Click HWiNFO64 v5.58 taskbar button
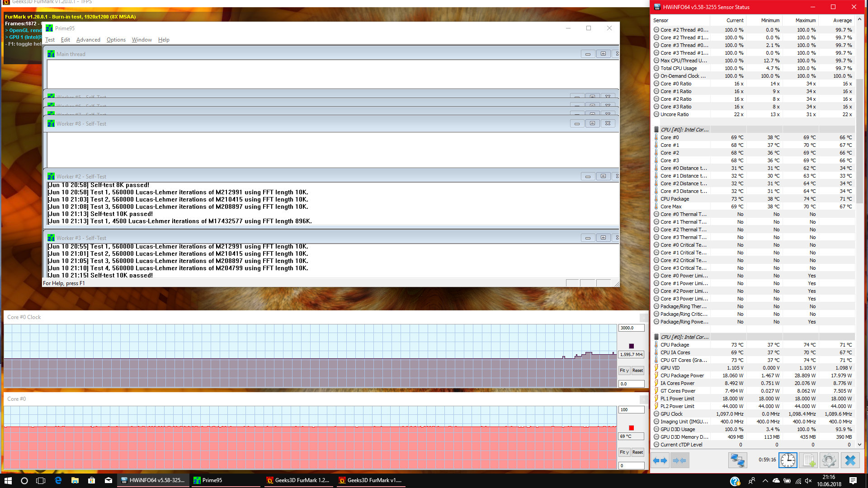This screenshot has width=868, height=488. 153,480
